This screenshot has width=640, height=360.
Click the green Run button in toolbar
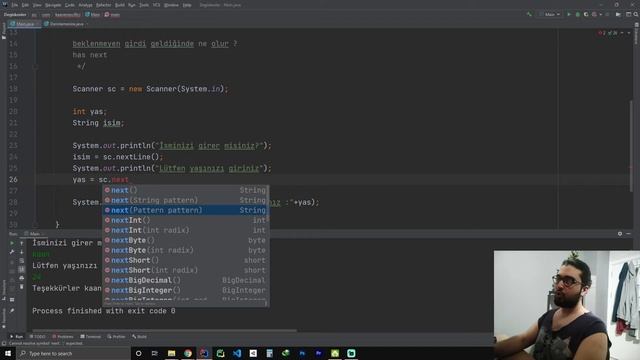pyautogui.click(x=569, y=14)
